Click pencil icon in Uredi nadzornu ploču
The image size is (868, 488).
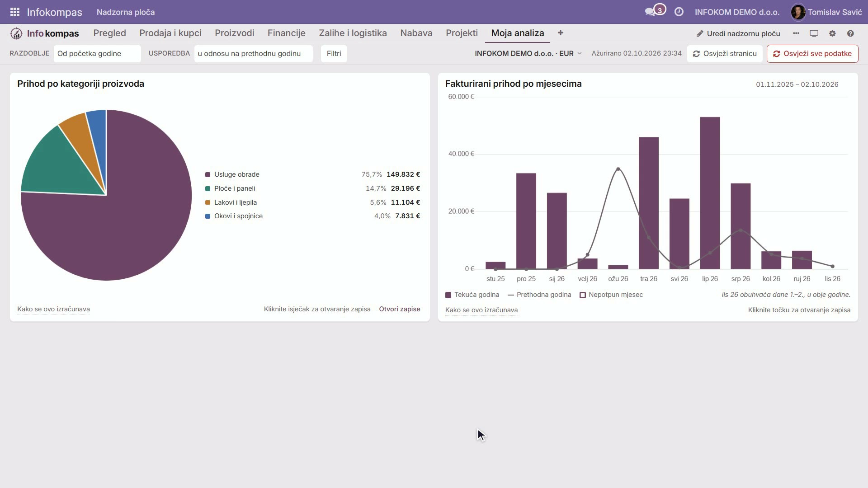click(x=700, y=33)
